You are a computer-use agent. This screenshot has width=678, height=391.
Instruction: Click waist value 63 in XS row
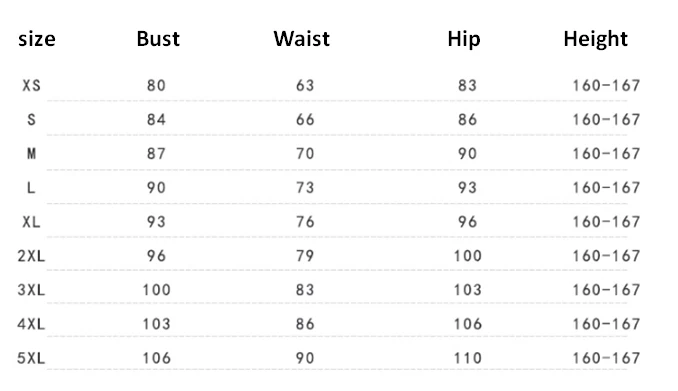tap(305, 86)
